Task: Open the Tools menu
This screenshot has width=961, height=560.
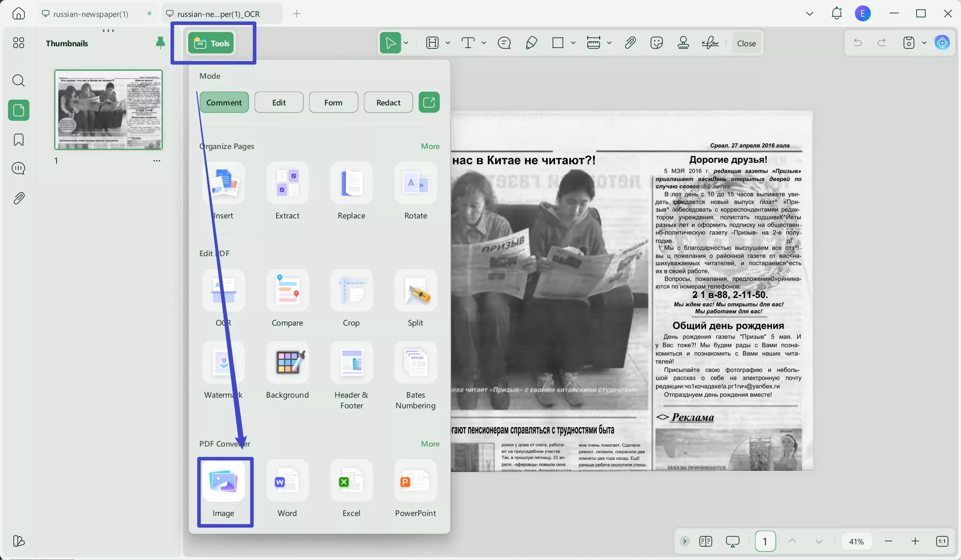Action: pos(210,43)
